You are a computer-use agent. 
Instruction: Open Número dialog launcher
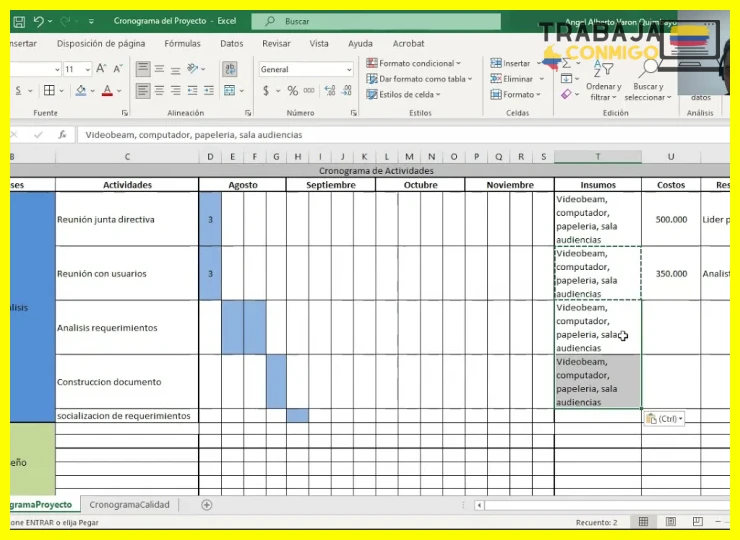353,113
